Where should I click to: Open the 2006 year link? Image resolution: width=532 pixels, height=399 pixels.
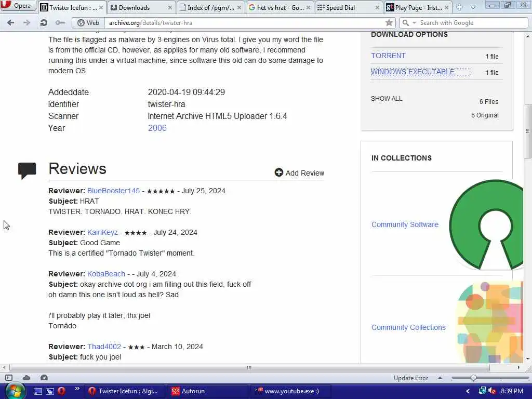click(157, 128)
